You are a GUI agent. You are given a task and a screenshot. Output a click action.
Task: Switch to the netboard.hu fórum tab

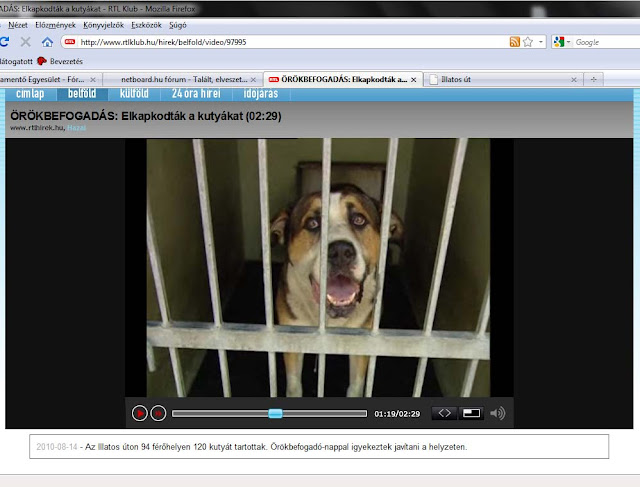coord(181,79)
